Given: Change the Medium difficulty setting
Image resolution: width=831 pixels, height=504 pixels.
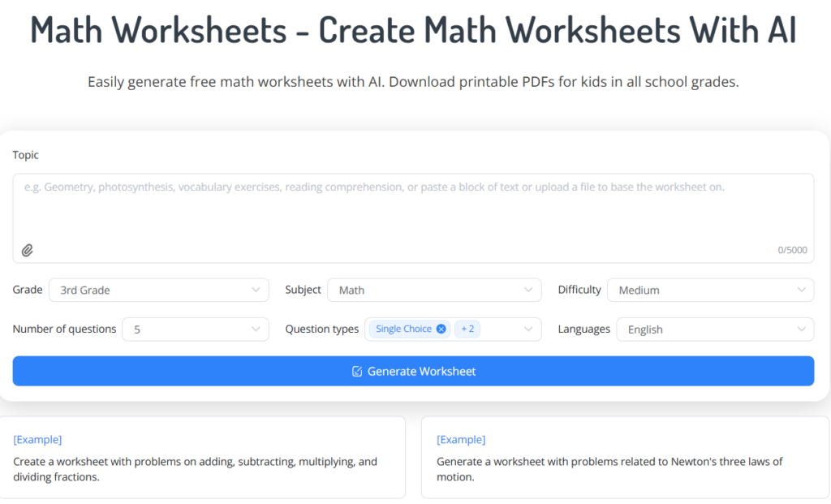Looking at the screenshot, I should point(710,290).
